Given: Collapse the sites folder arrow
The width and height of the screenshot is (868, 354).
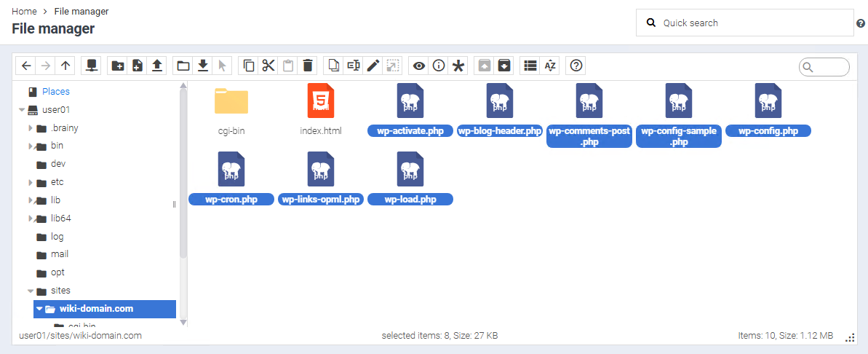Looking at the screenshot, I should [31, 291].
